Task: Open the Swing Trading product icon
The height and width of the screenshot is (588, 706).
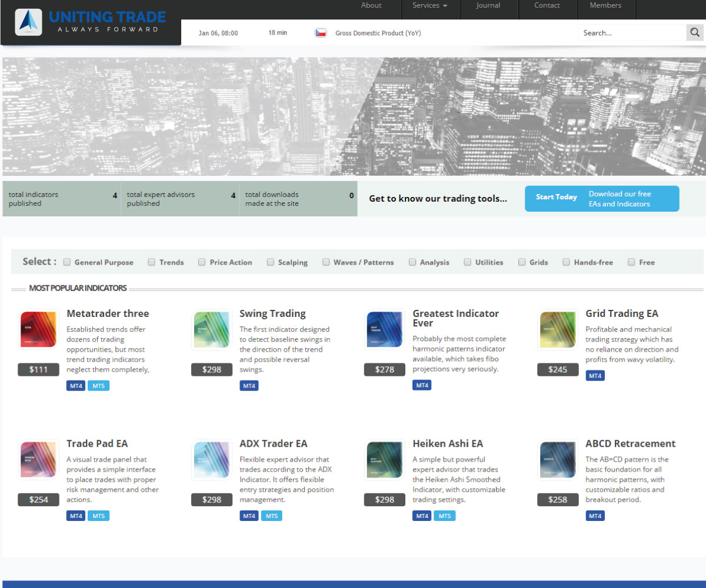Action: click(x=212, y=329)
